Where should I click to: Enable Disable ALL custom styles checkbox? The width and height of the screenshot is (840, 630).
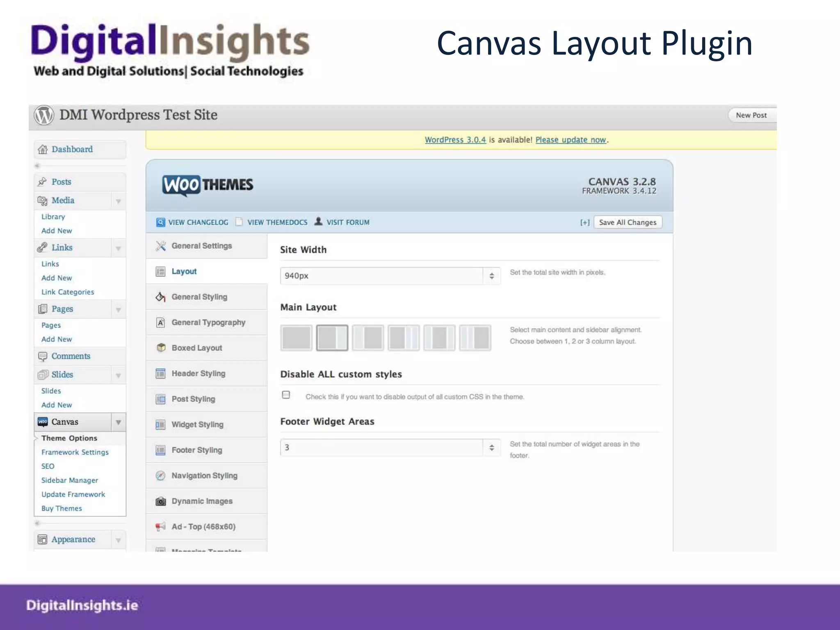coord(286,395)
